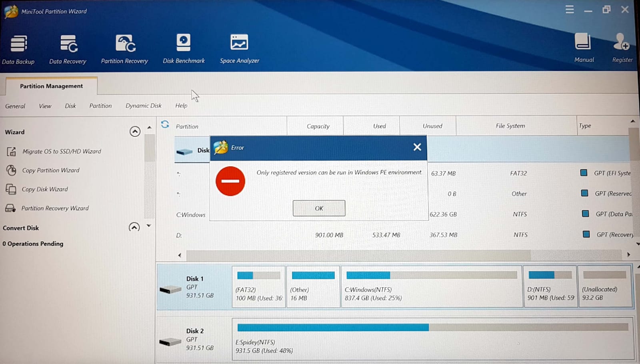The image size is (640, 364).
Task: Click Migrate OS to SSD/HD Wizard link
Action: (x=62, y=152)
